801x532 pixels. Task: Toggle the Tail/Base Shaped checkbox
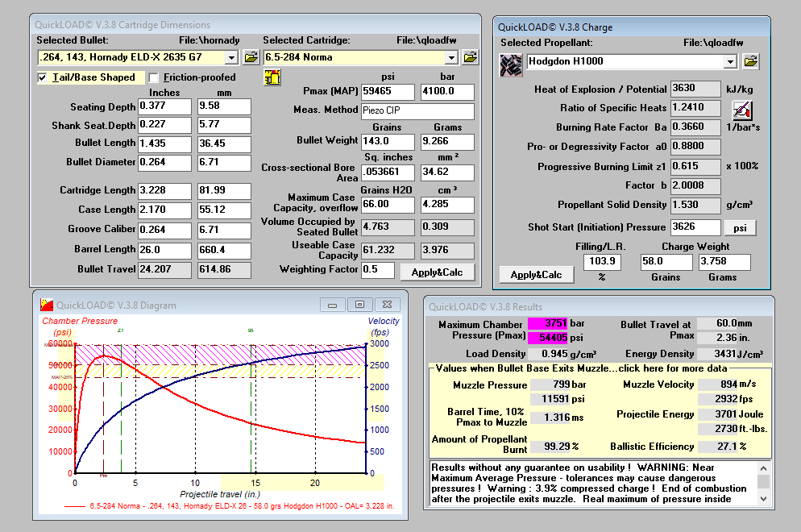coord(43,78)
